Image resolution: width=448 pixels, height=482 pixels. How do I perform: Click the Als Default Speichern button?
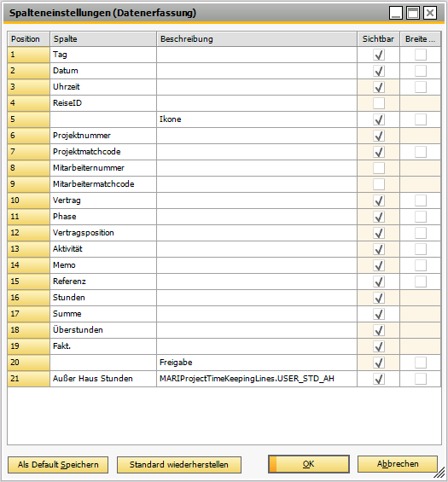pyautogui.click(x=58, y=464)
